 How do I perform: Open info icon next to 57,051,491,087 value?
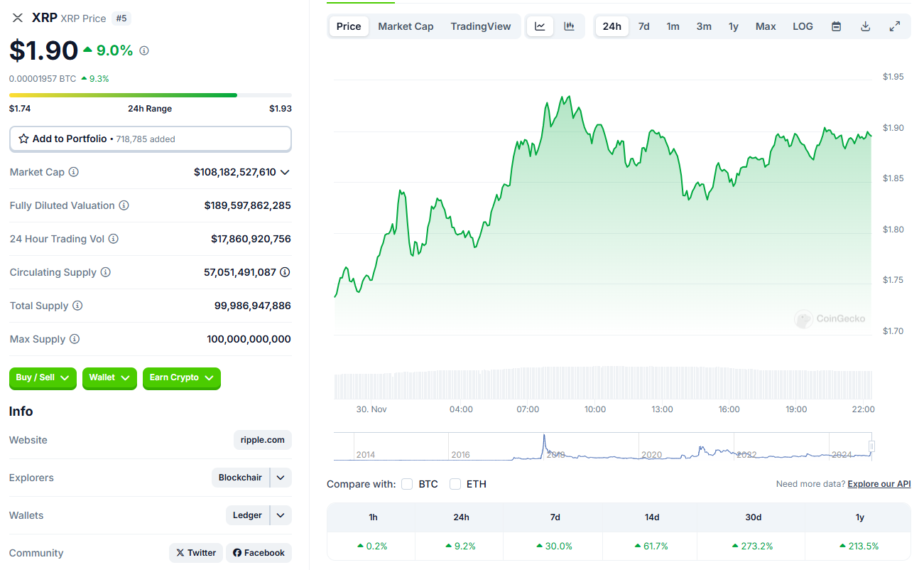point(285,272)
